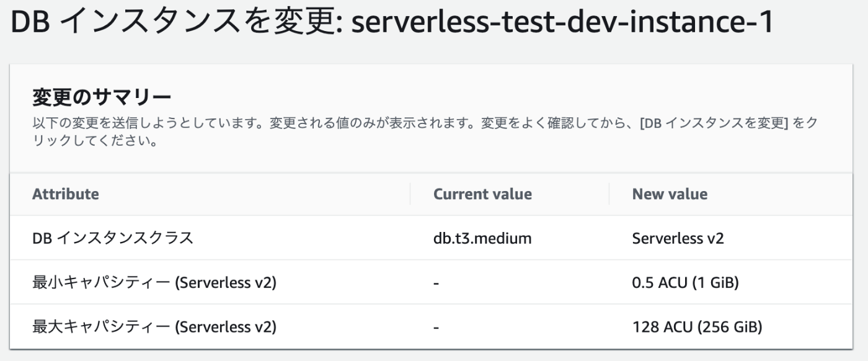868x361 pixels.
Task: Click the 0.5 ACU (1 GiB) value
Action: [685, 282]
